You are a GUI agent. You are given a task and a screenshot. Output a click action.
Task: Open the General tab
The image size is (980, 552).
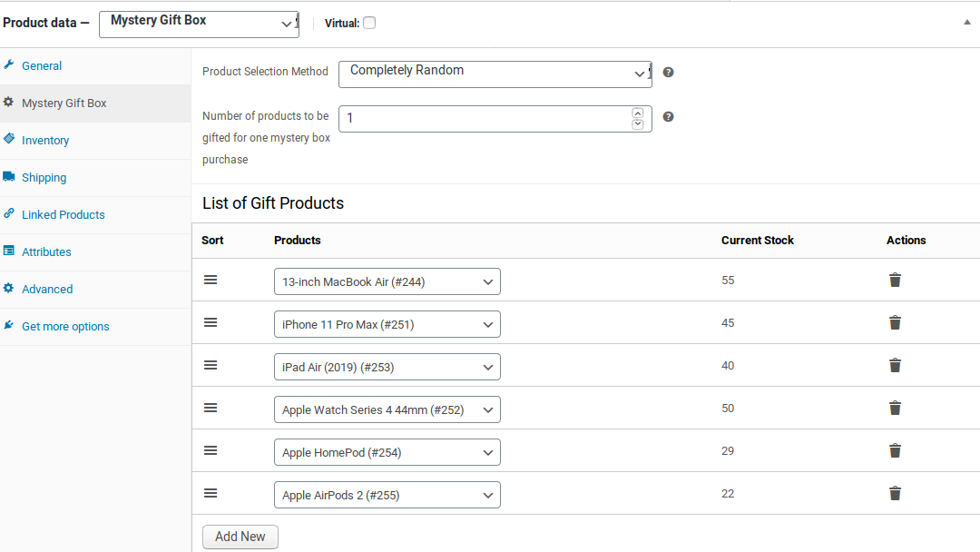(41, 65)
